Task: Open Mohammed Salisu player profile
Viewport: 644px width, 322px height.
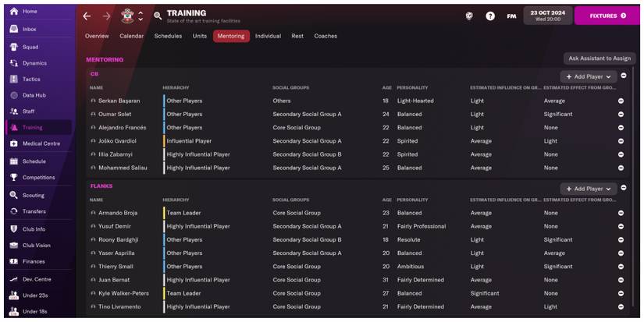Action: pos(123,168)
